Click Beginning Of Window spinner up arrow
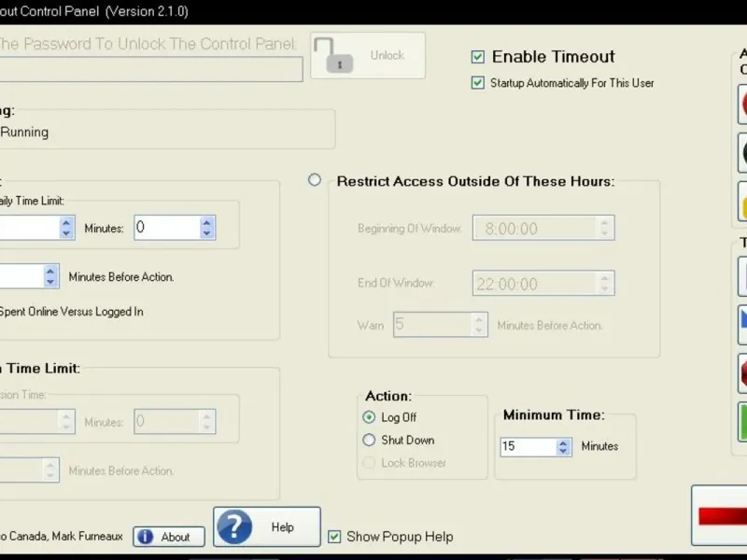Viewport: 747px width, 560px height. coord(604,222)
